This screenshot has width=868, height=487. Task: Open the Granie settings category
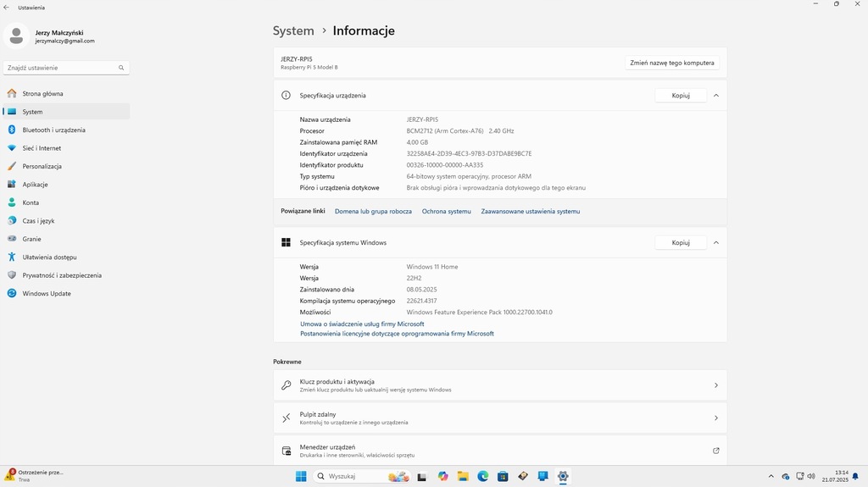pyautogui.click(x=31, y=239)
